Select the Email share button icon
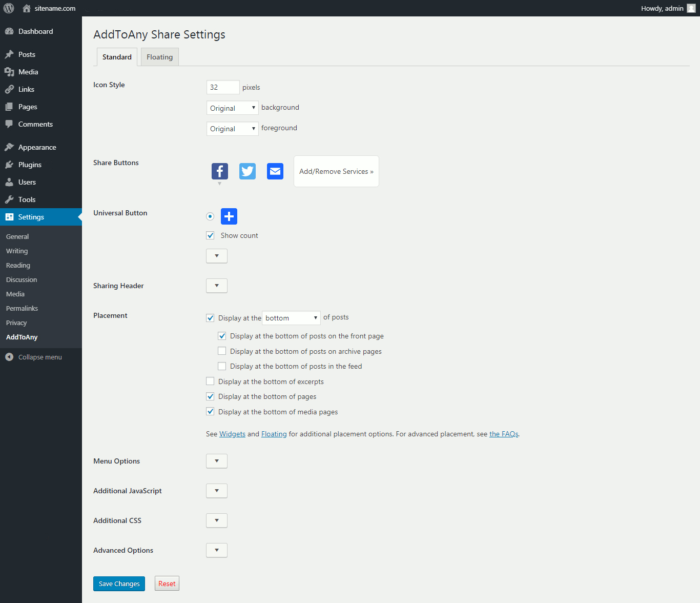 coord(275,171)
